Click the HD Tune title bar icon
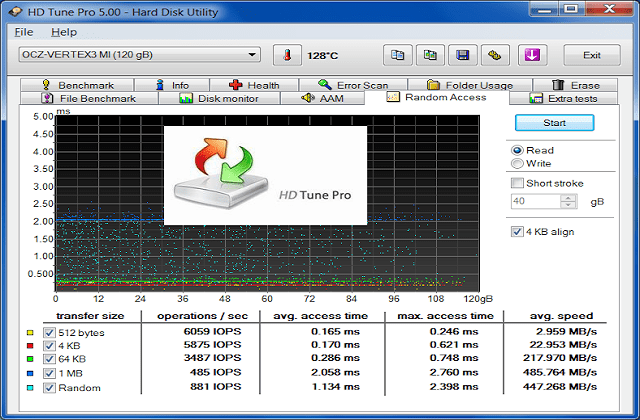Viewport: 640px width, 420px height. click(16, 12)
